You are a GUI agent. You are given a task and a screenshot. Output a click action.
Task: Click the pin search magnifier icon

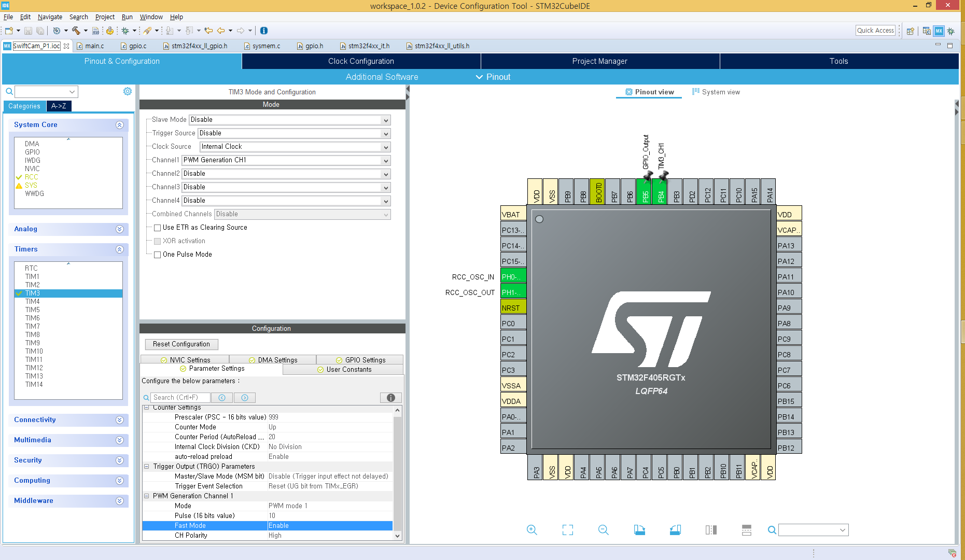click(x=772, y=530)
